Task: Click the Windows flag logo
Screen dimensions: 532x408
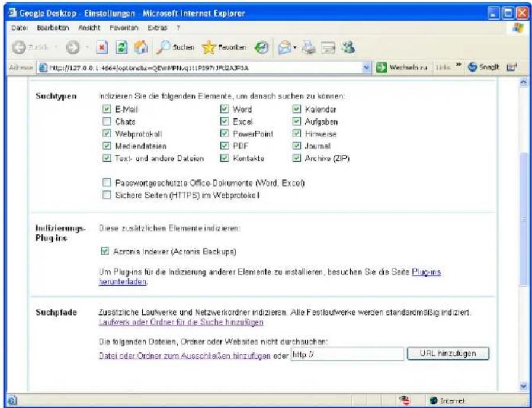Action: 518,28
